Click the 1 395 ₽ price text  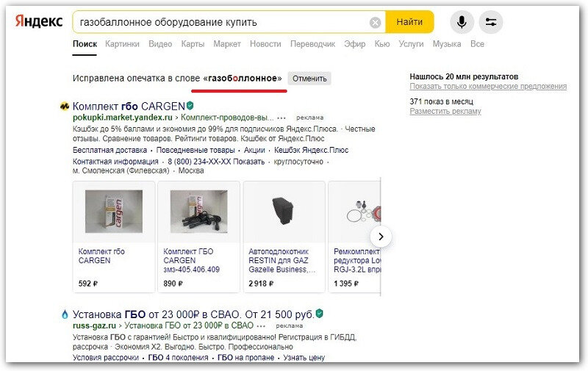pos(345,284)
